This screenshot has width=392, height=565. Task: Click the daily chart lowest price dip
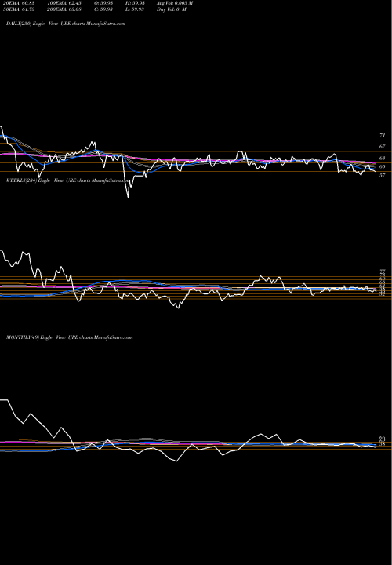128,196
